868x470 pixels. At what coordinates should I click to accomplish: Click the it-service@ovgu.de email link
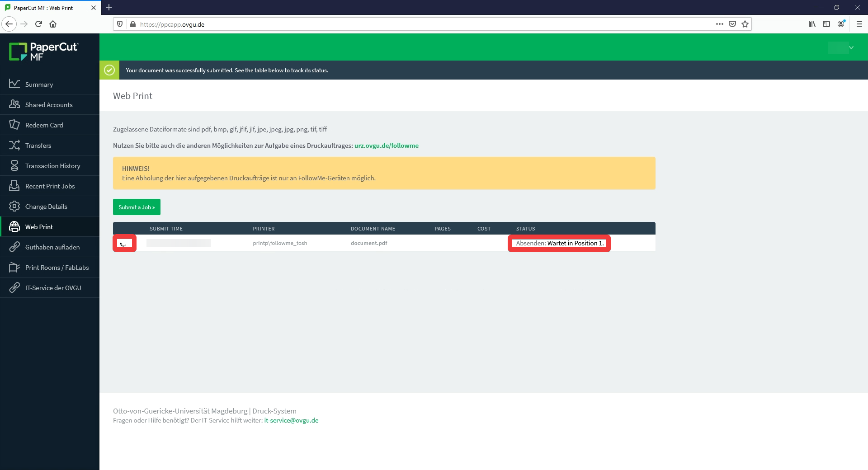pyautogui.click(x=291, y=420)
